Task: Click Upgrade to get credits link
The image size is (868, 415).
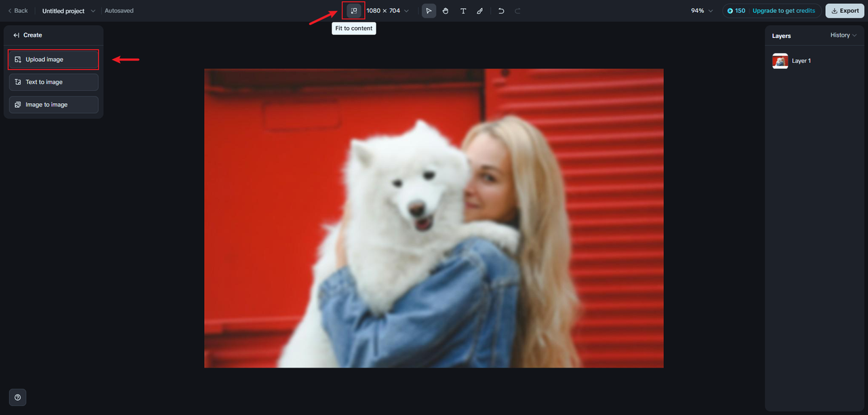Action: (x=783, y=11)
